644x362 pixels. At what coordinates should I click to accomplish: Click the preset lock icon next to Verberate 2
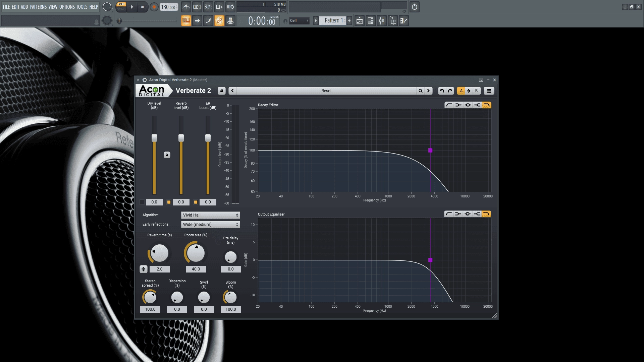221,91
